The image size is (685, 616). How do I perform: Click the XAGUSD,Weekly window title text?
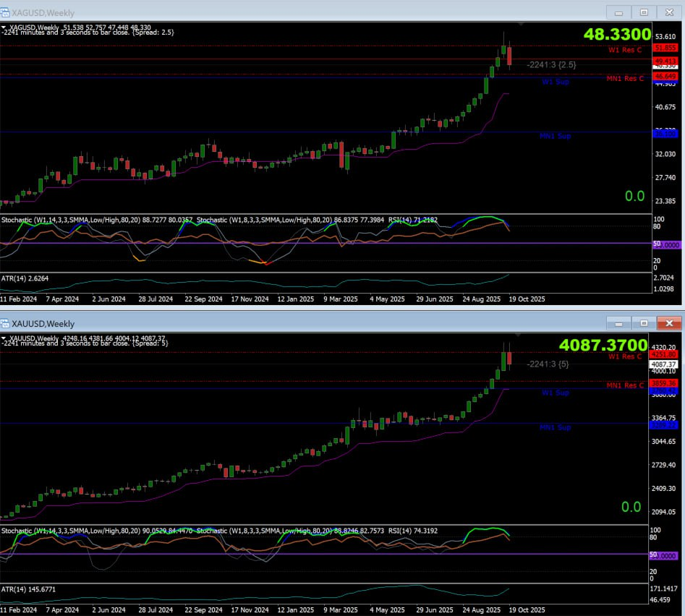point(43,13)
